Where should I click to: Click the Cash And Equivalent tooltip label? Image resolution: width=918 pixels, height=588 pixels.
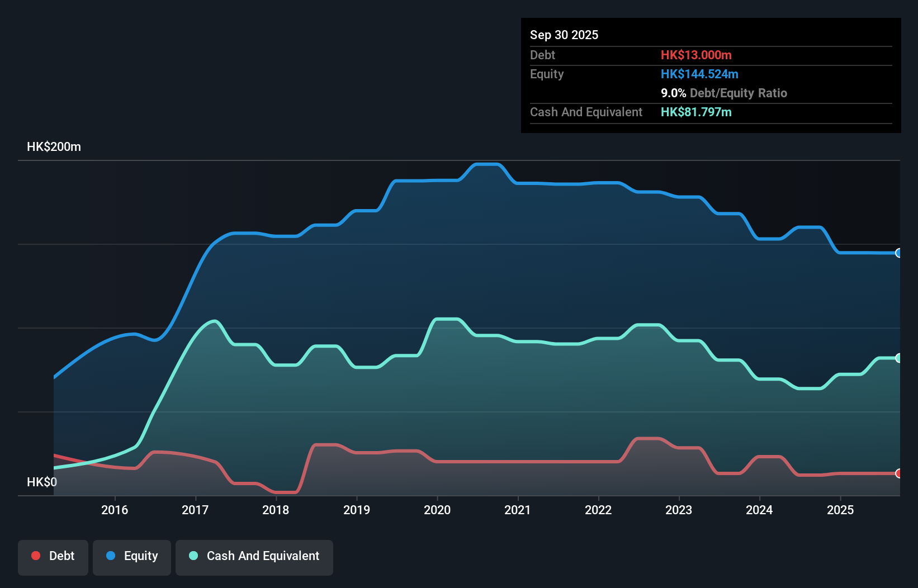point(586,112)
